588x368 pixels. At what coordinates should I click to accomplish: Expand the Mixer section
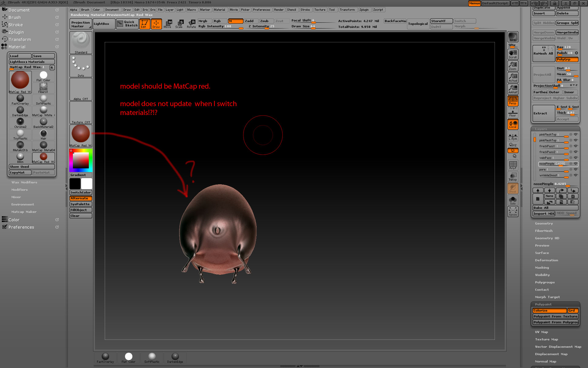point(16,197)
